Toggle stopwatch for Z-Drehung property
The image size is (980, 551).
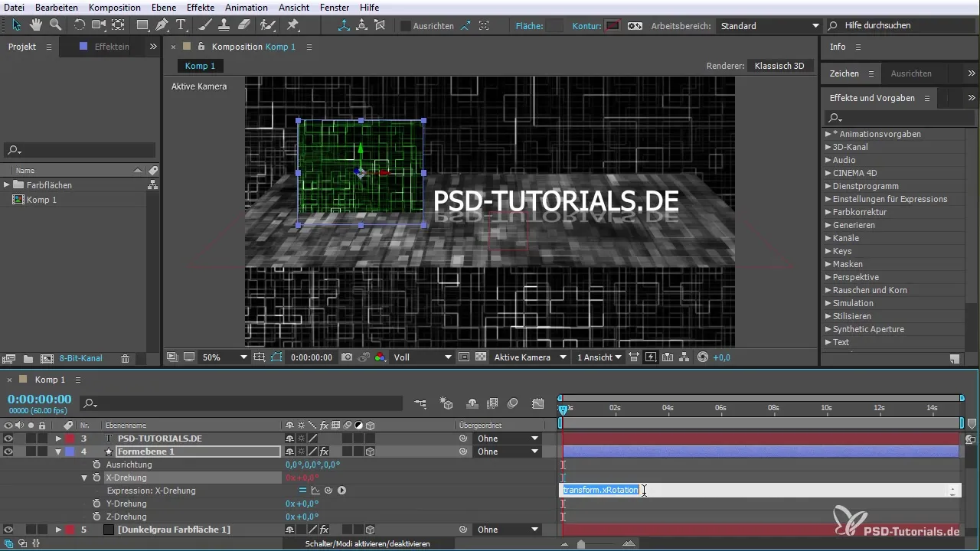96,517
